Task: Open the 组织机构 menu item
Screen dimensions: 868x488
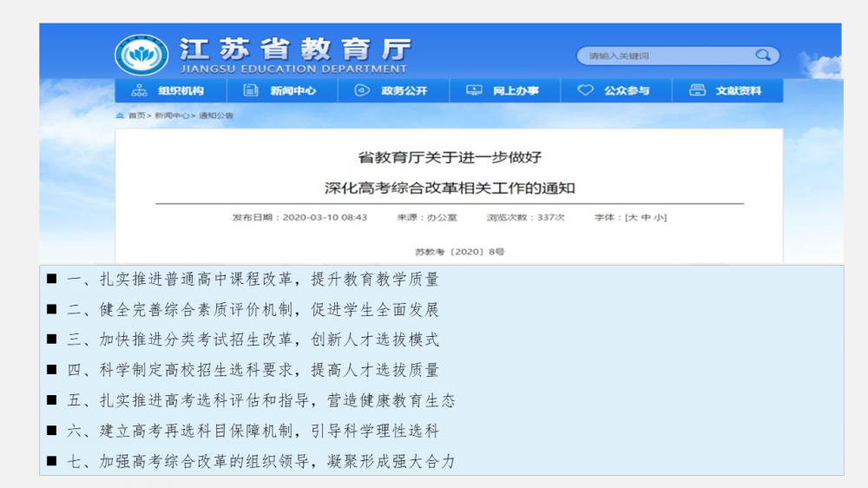Action: (x=181, y=90)
